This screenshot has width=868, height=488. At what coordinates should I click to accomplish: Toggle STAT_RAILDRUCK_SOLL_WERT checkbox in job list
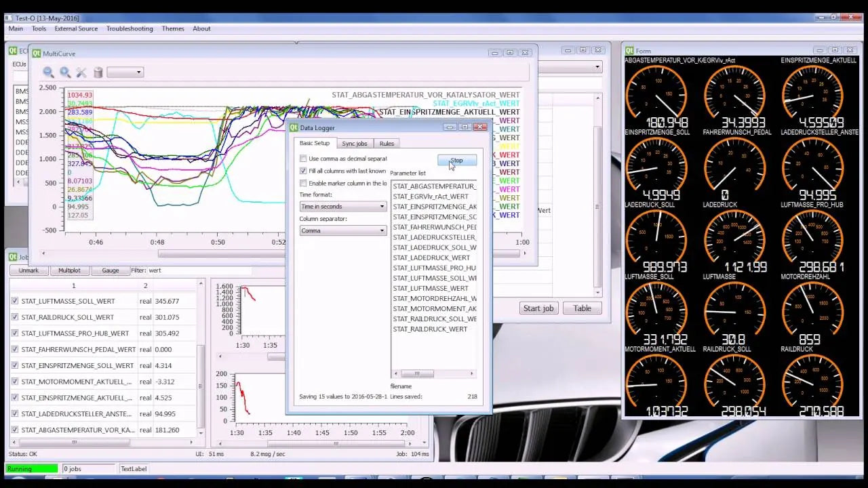pyautogui.click(x=14, y=317)
